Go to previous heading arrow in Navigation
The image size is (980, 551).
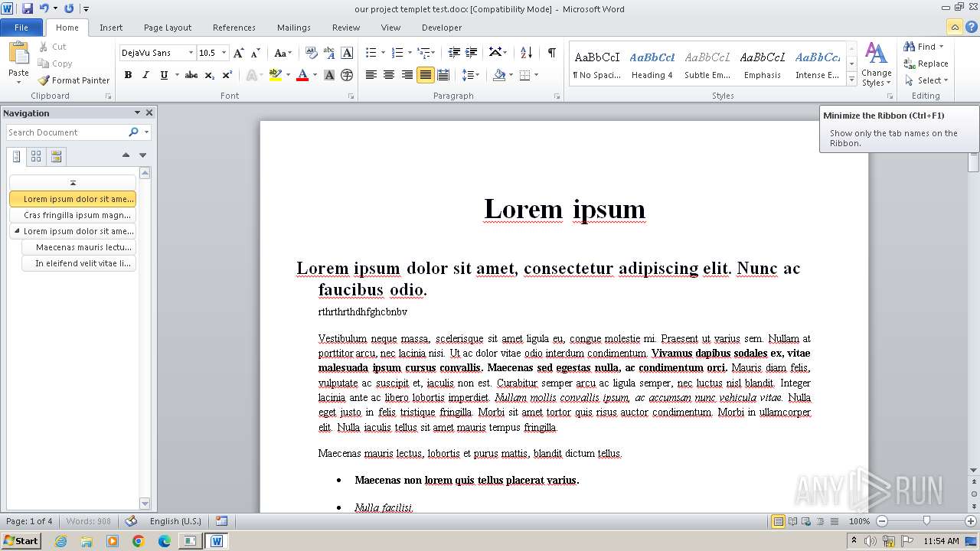point(126,155)
